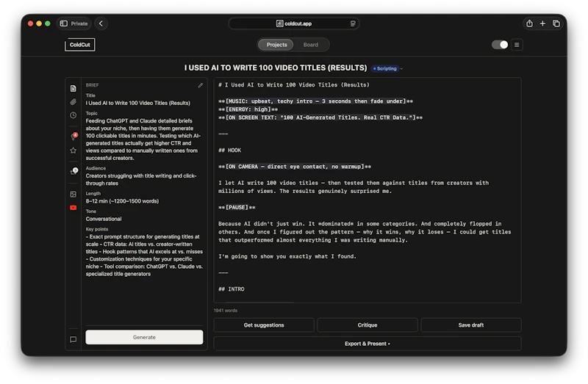
Task: Open the hamburger menu icon
Action: (517, 45)
